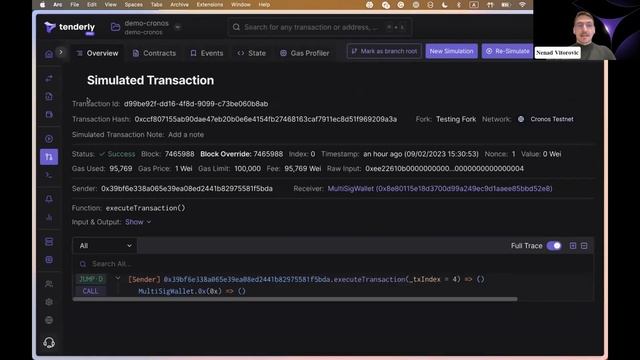Open the Extensions menu
Screen dimensions: 640x360
tap(210, 5)
